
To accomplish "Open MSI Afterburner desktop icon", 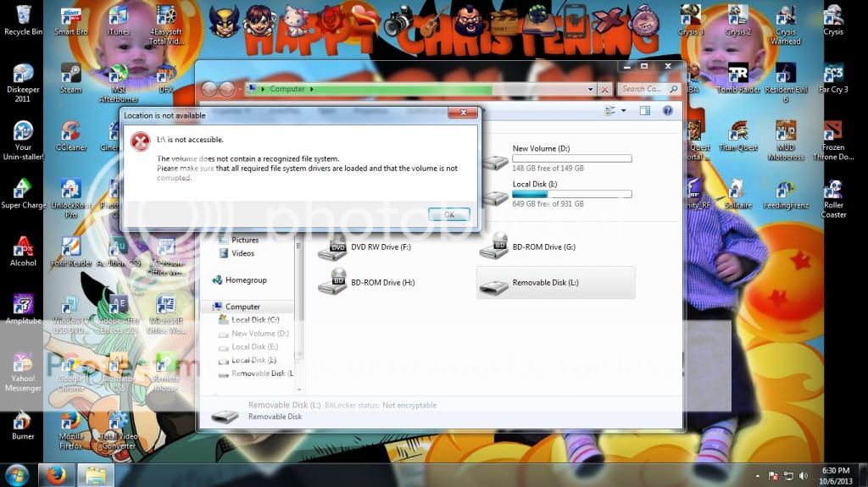I will (x=119, y=83).
